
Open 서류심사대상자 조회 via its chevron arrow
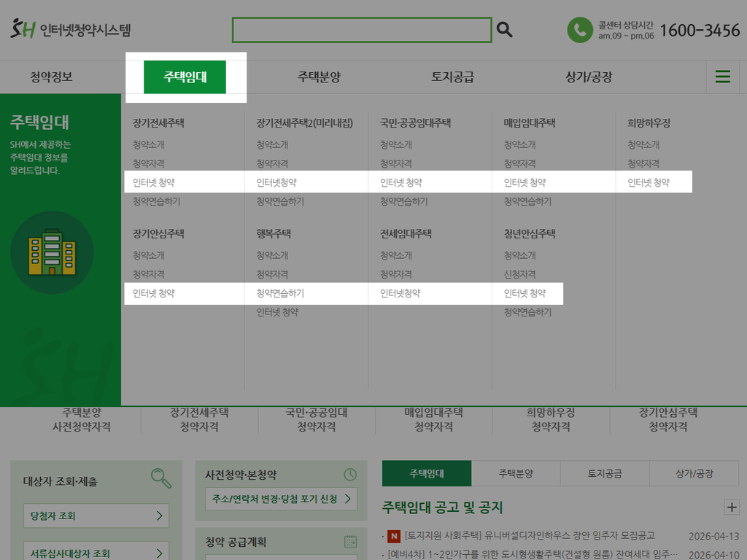pos(159,552)
